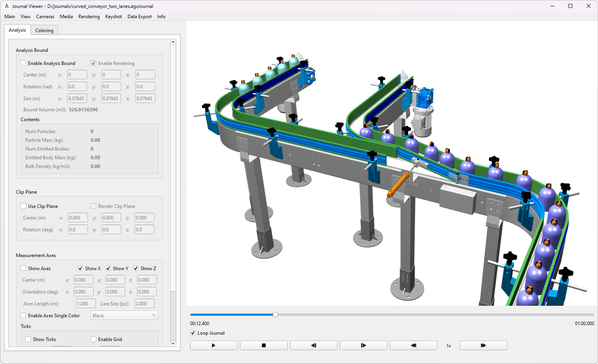598x364 pixels.
Task: Click the Bound Volume value 526.8156396
Action: coord(83,110)
